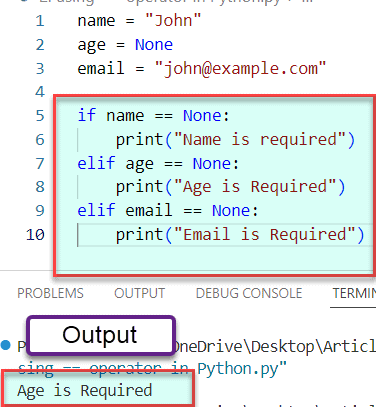Image resolution: width=376 pixels, height=407 pixels.
Task: Click the 'elif age == None:' line
Action: (158, 164)
